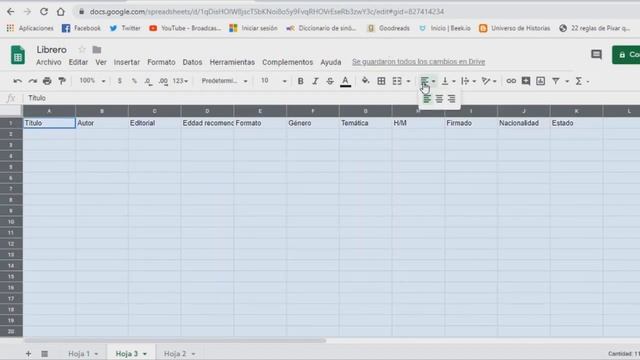Image resolution: width=640 pixels, height=360 pixels.
Task: Open the borders tool
Action: pyautogui.click(x=381, y=81)
